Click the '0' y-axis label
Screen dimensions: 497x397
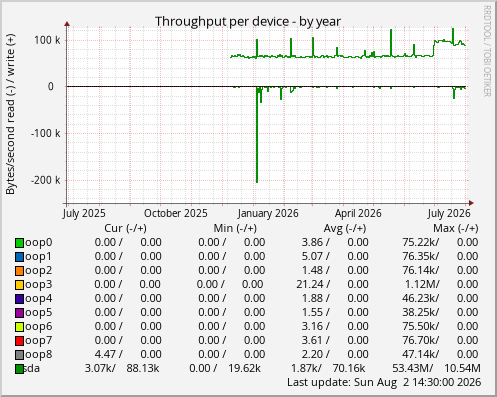point(51,87)
